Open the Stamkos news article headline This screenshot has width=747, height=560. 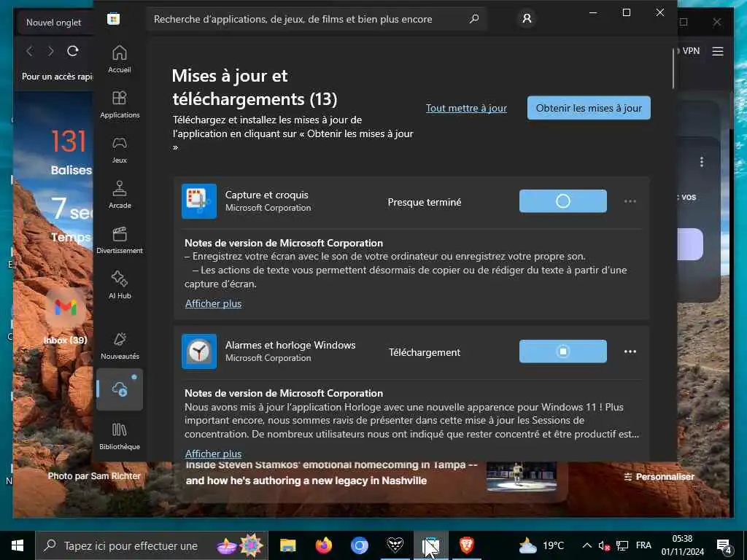click(x=331, y=473)
